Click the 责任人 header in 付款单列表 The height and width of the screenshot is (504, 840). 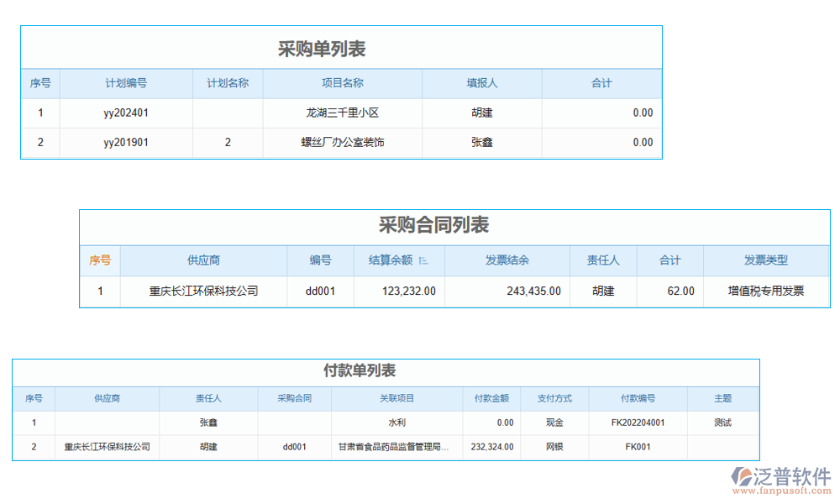208,398
